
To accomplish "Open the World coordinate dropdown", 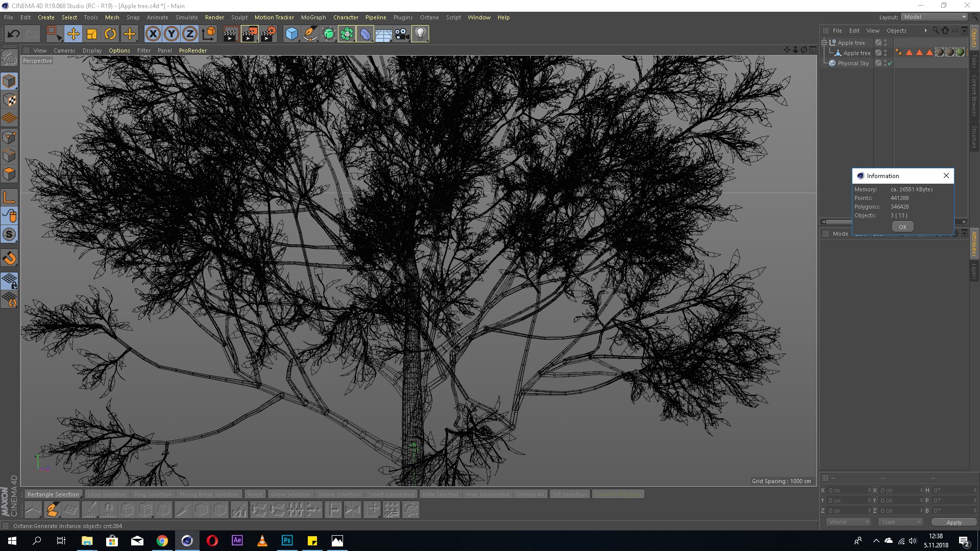I will pyautogui.click(x=848, y=522).
